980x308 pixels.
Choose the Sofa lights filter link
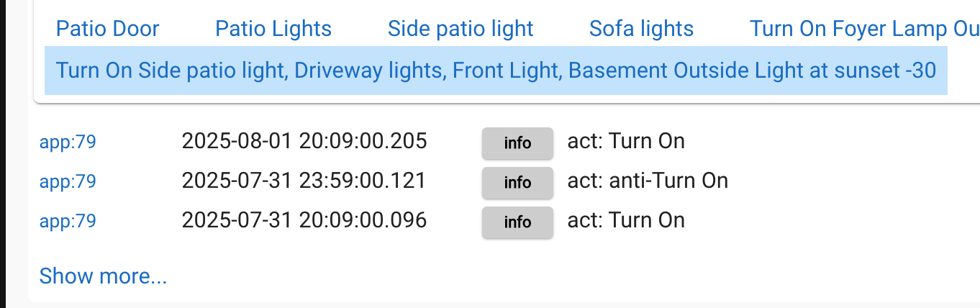click(641, 29)
